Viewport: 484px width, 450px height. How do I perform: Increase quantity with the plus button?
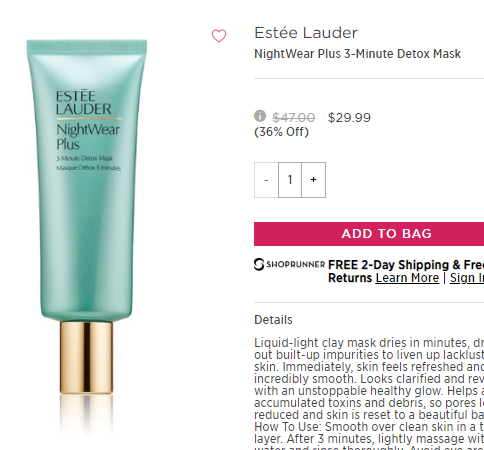(x=314, y=180)
